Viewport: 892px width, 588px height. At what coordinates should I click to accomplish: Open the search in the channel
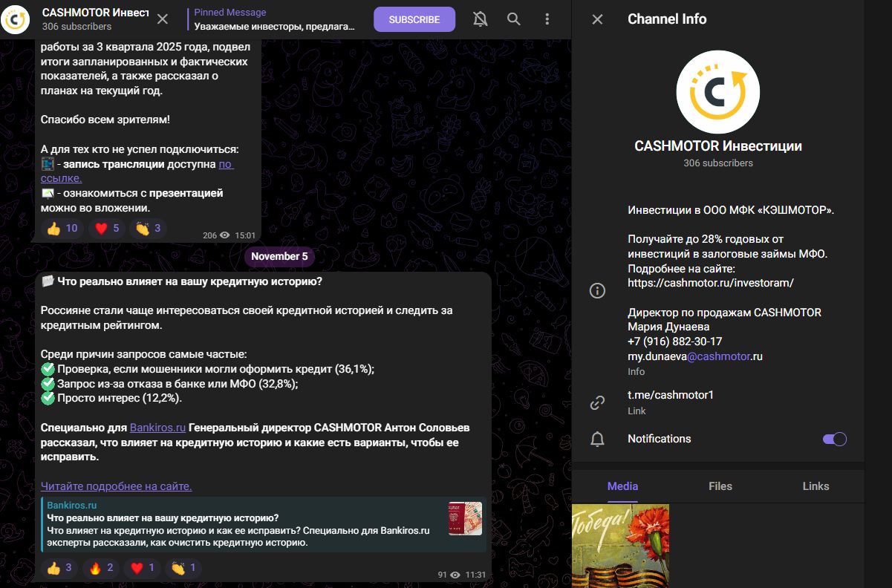tap(513, 19)
